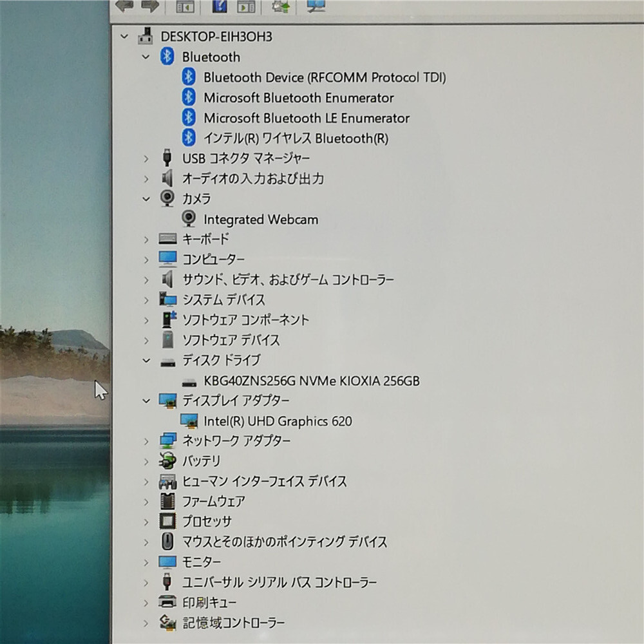Image resolution: width=644 pixels, height=644 pixels.
Task: Click the ファームウェア chip icon
Action: tap(167, 501)
